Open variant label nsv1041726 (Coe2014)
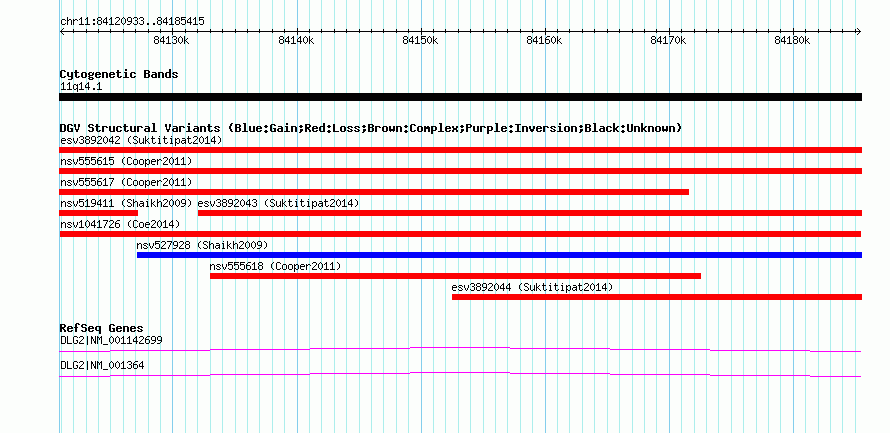The image size is (890, 433). coord(120,224)
